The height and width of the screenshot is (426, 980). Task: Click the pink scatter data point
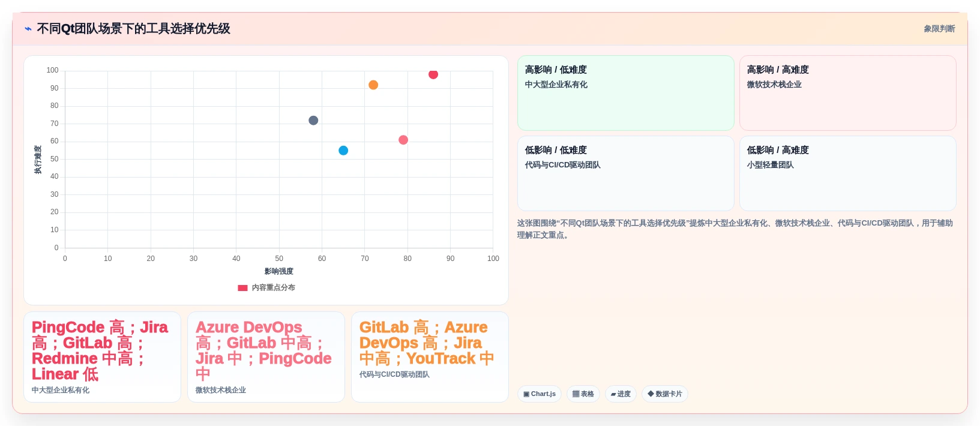[x=403, y=140]
